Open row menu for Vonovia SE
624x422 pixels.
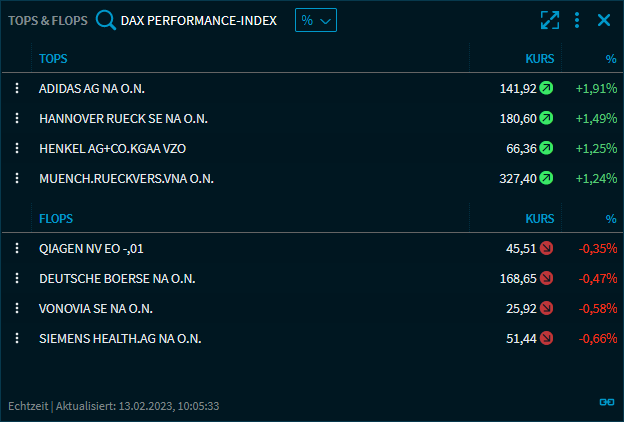[x=17, y=308]
